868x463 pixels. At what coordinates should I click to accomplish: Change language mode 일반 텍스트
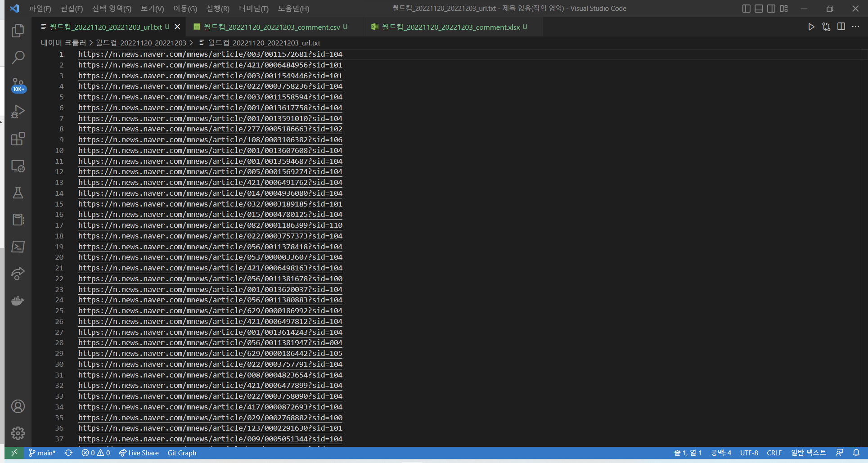point(808,453)
